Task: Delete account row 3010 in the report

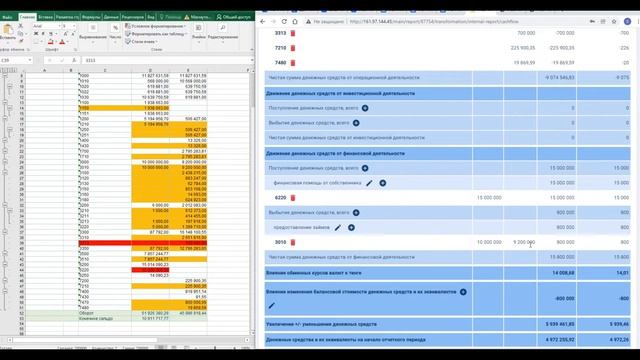Action: coord(293,242)
